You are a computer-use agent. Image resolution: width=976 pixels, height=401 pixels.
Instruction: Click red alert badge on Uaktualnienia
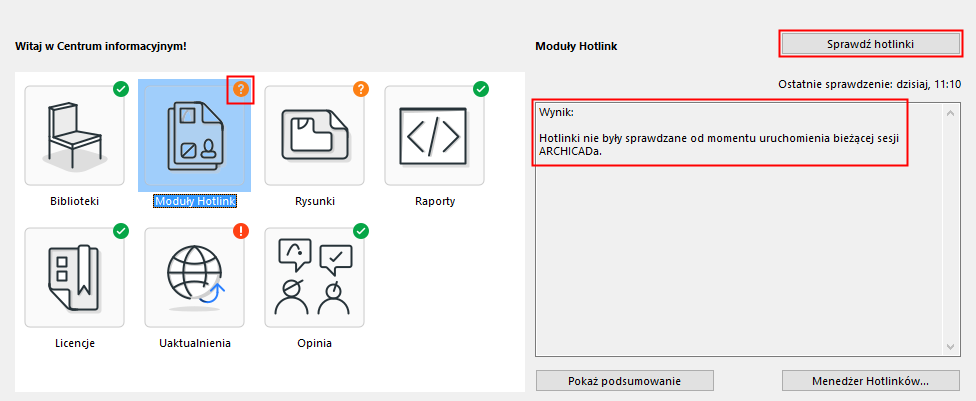click(240, 231)
